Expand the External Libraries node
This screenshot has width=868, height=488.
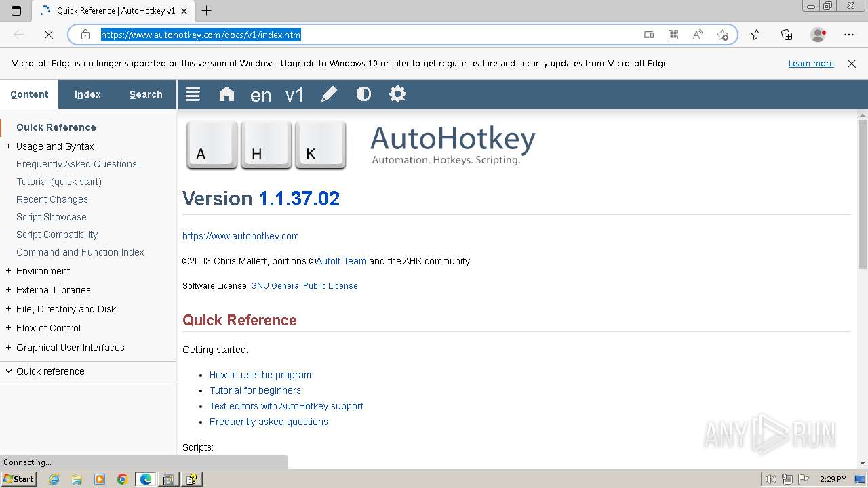point(8,290)
